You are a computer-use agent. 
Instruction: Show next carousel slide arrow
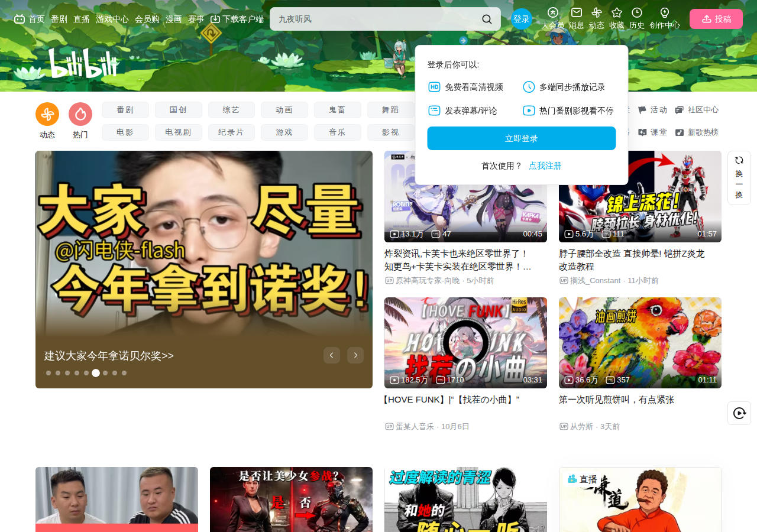(355, 355)
